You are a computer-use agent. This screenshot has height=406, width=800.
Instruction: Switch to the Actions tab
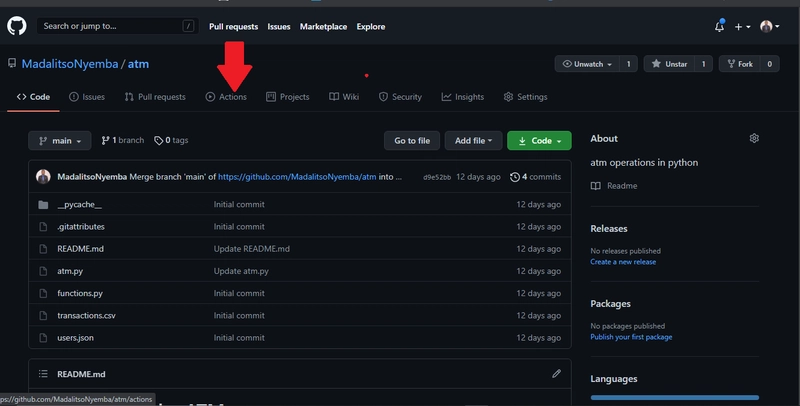(226, 97)
